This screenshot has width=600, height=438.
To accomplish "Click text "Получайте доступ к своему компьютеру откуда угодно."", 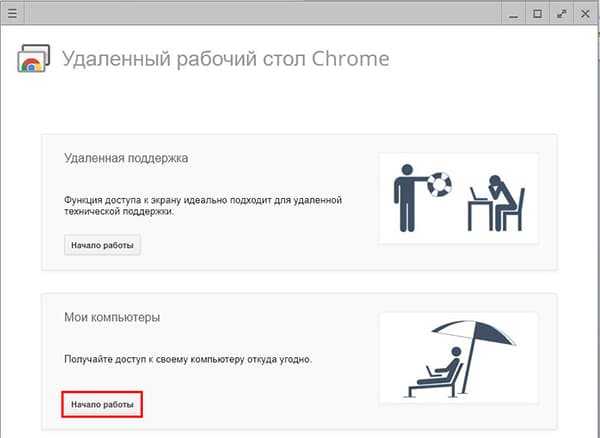I will tap(188, 360).
